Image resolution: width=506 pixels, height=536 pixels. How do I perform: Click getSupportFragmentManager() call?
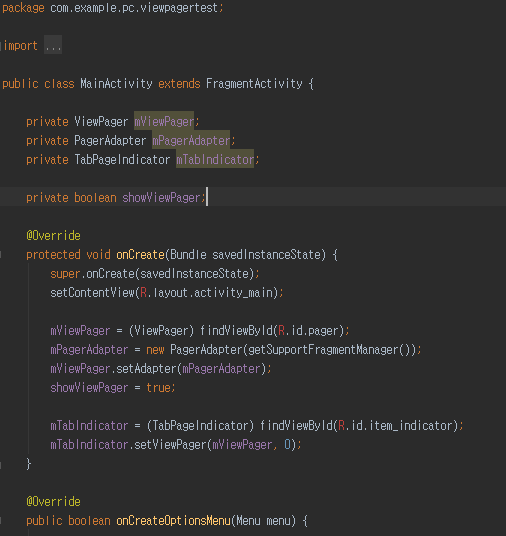329,350
